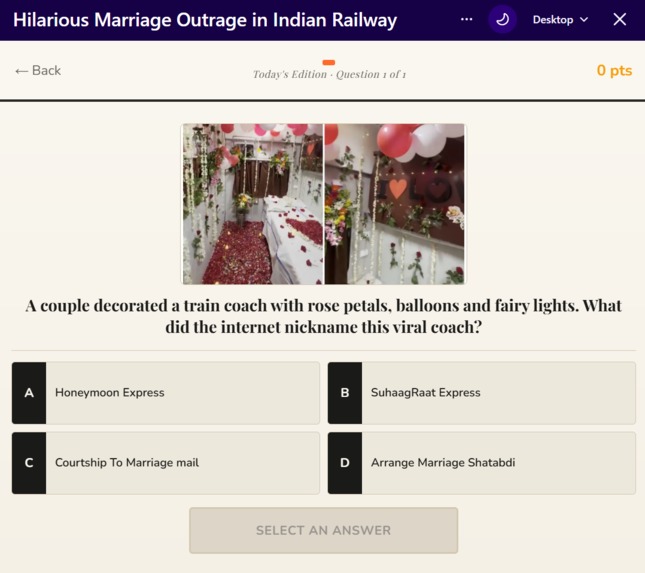The image size is (645, 573).
Task: Click the 0 pts score label
Action: pos(614,70)
